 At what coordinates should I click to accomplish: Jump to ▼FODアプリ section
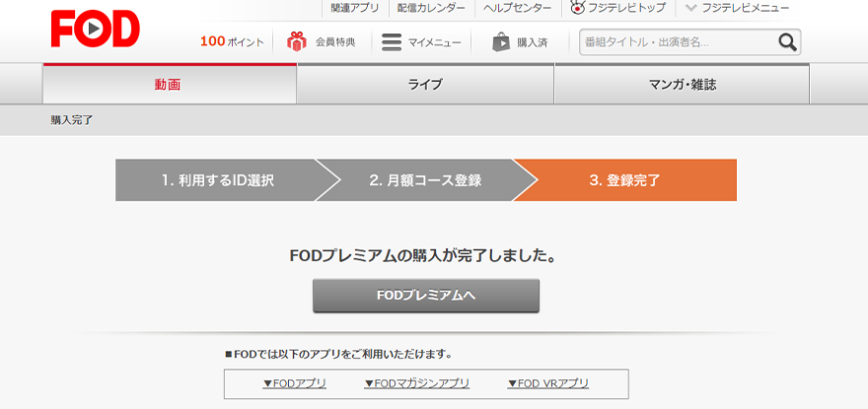(x=295, y=383)
